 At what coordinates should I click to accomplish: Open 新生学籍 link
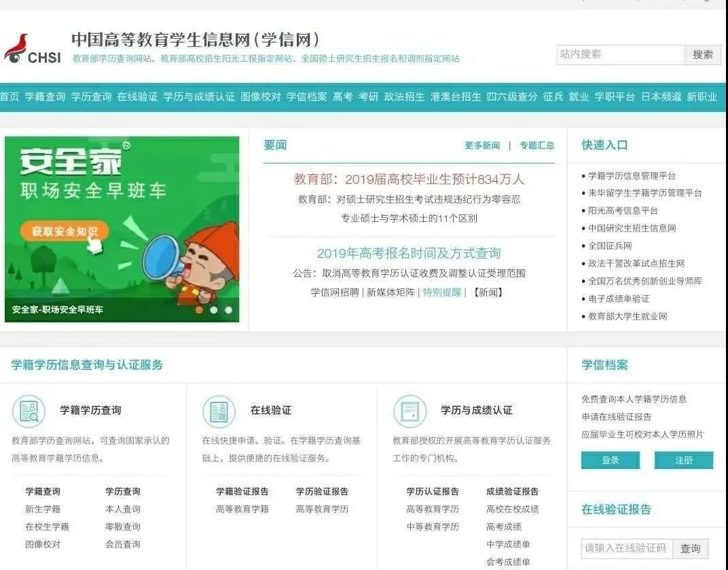(x=43, y=509)
